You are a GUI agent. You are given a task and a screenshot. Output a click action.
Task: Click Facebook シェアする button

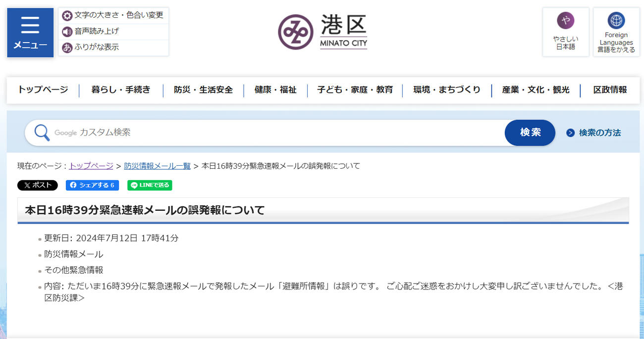tap(92, 185)
